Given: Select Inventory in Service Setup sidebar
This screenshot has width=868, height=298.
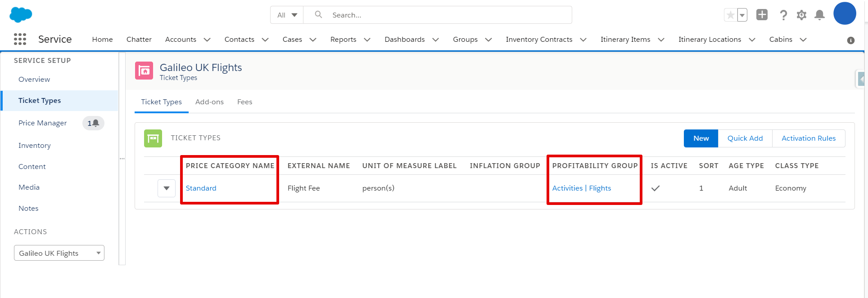Looking at the screenshot, I should [35, 146].
